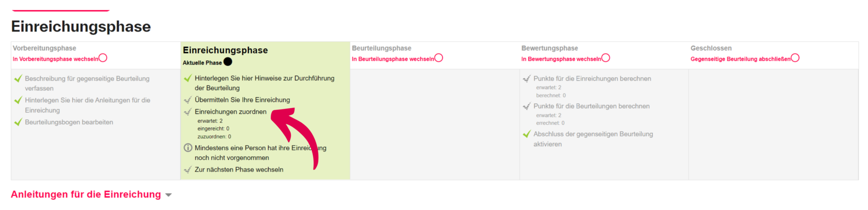This screenshot has height=210, width=868.
Task: Open 'Übermitteln Sie Ihre Einreichung' task
Action: pos(242,100)
